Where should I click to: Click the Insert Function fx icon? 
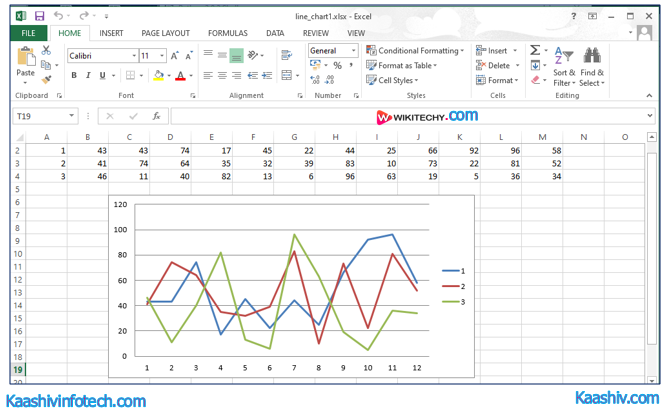click(156, 116)
